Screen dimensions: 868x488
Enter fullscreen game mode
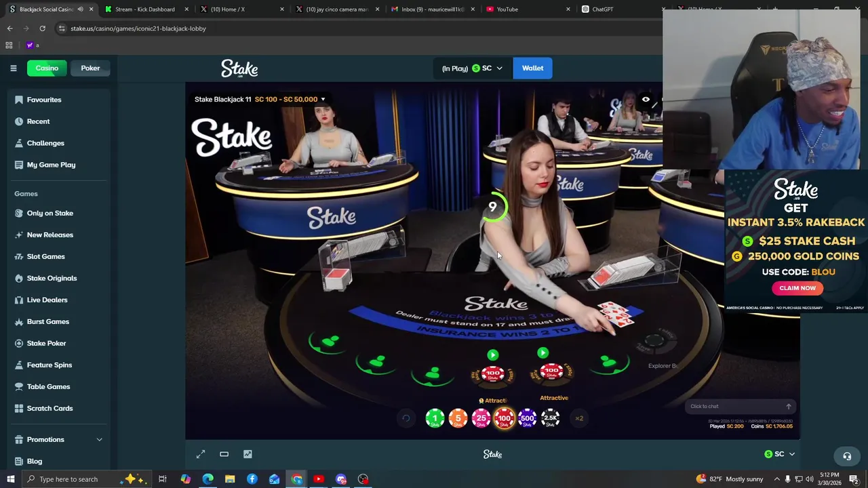point(201,454)
